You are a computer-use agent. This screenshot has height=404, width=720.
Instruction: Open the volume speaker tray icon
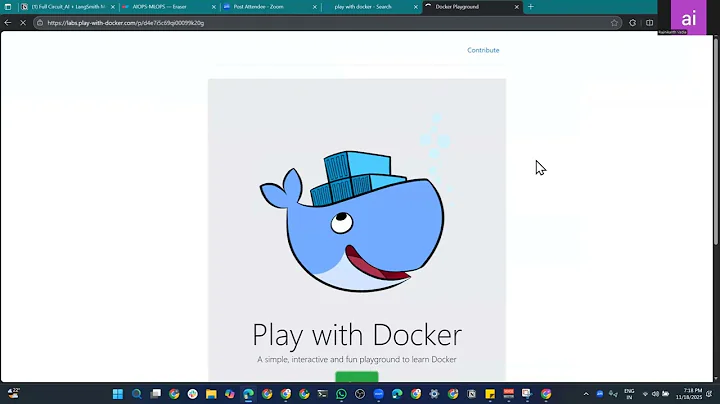click(655, 394)
